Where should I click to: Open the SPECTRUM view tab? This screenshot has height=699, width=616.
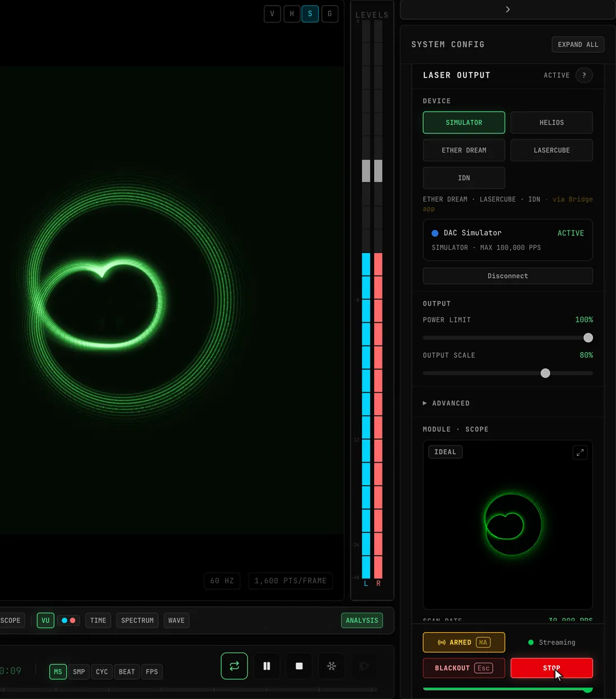click(x=137, y=621)
